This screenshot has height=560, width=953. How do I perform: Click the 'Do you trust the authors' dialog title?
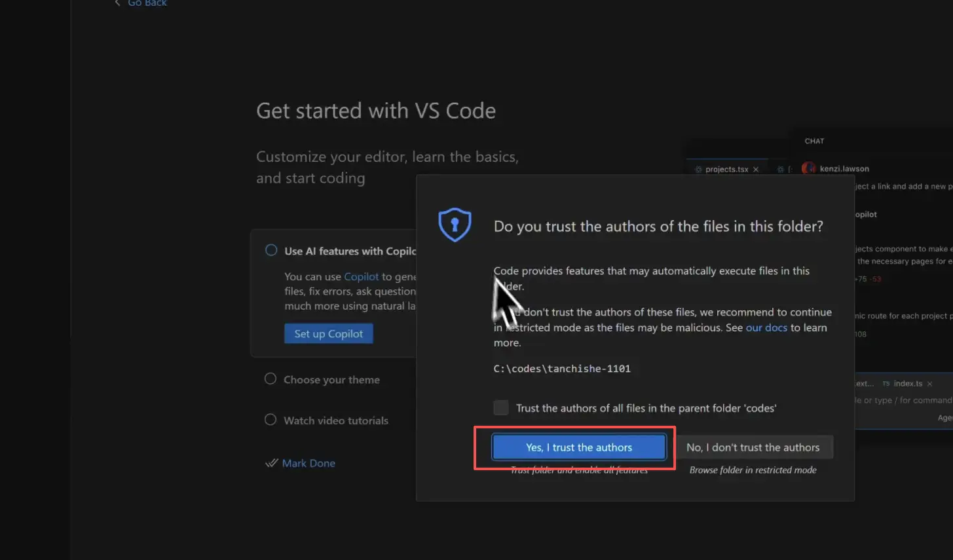tap(658, 227)
